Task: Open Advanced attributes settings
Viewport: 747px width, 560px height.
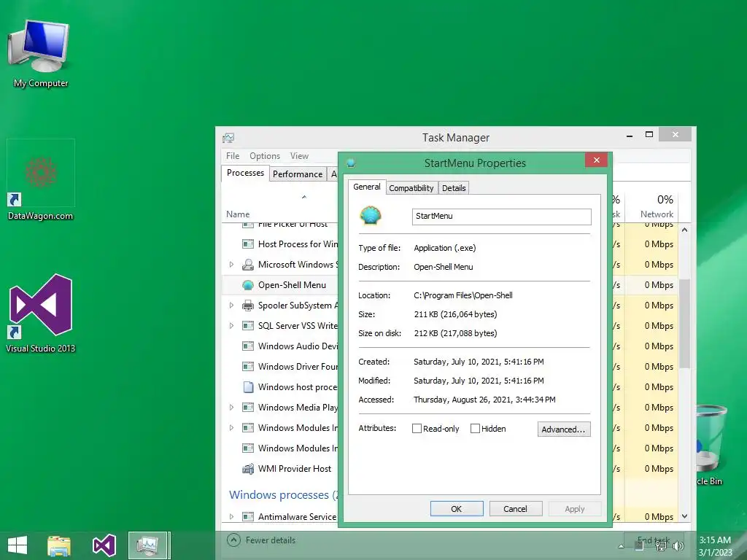Action: point(564,429)
